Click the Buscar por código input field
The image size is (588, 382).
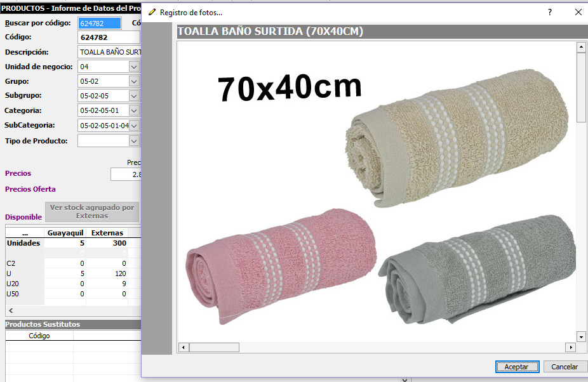coord(99,23)
